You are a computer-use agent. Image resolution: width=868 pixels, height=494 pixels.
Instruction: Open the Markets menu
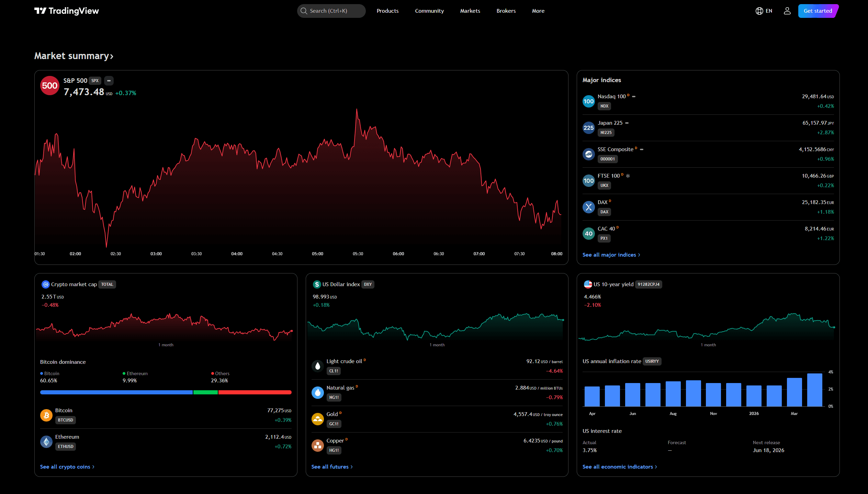(470, 11)
